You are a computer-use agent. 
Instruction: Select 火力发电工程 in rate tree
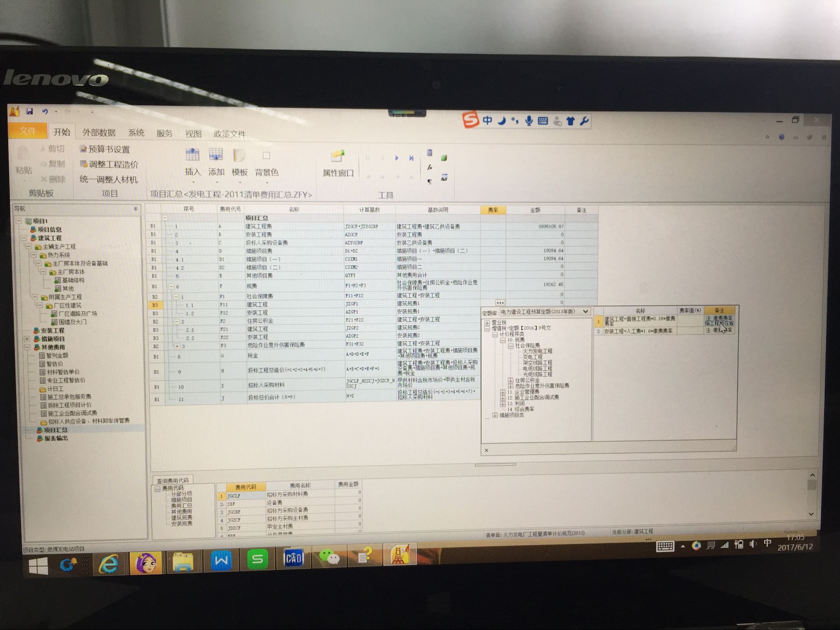click(538, 351)
